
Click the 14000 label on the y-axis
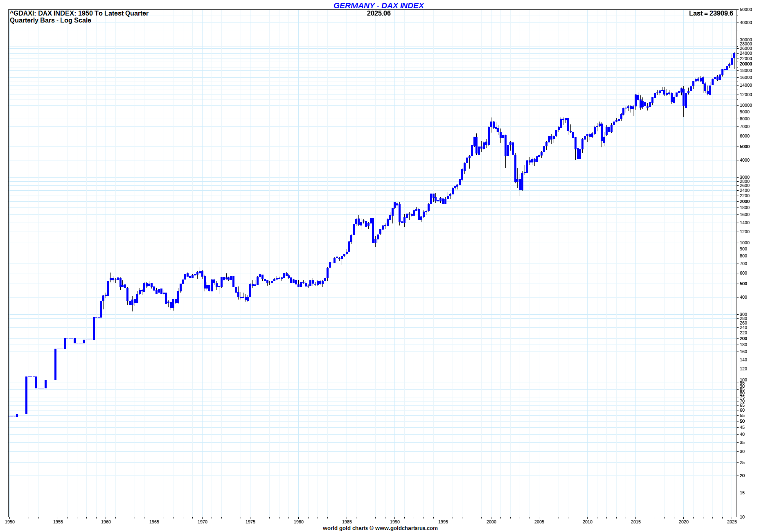(746, 86)
